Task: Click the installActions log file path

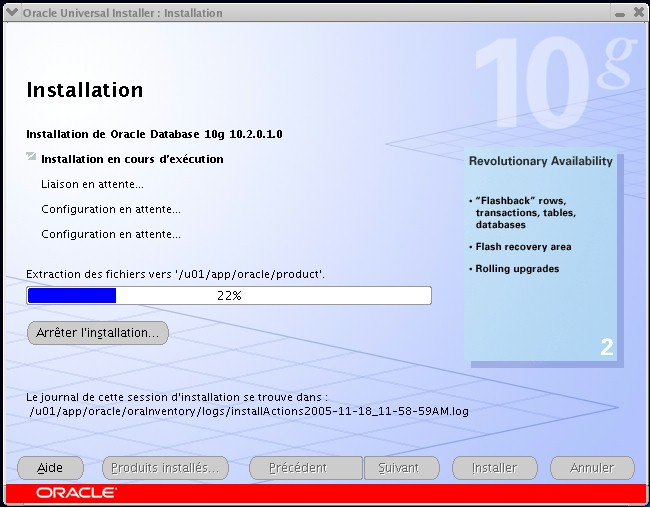Action: click(x=249, y=411)
